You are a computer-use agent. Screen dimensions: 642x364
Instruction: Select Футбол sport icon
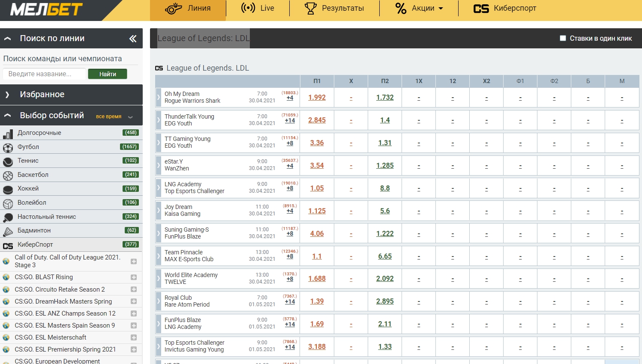coord(8,148)
